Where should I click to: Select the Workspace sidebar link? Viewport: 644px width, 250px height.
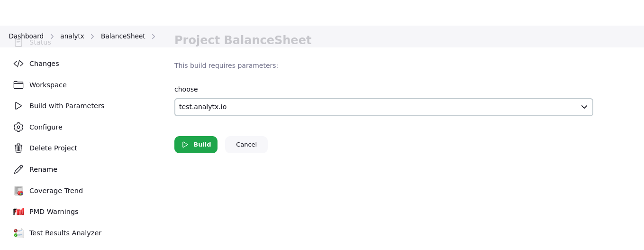[x=48, y=85]
